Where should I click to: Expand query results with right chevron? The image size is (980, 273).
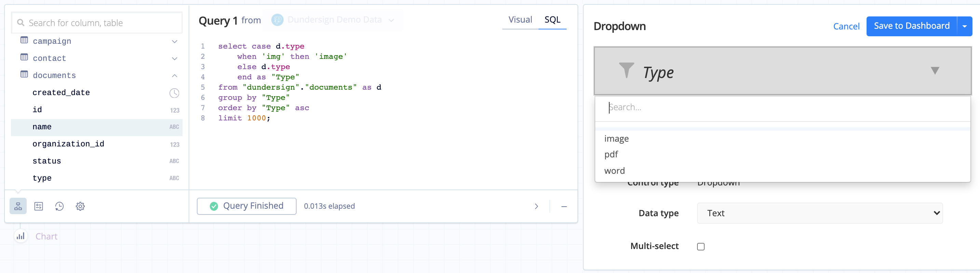point(536,206)
